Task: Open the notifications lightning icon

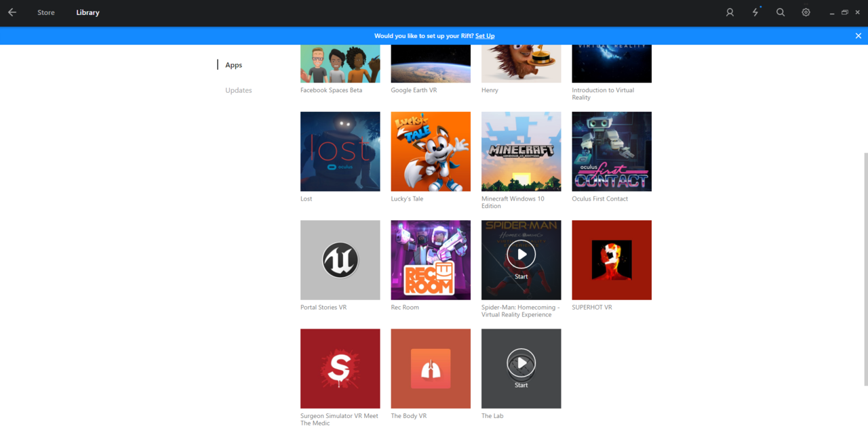Action: coord(755,12)
